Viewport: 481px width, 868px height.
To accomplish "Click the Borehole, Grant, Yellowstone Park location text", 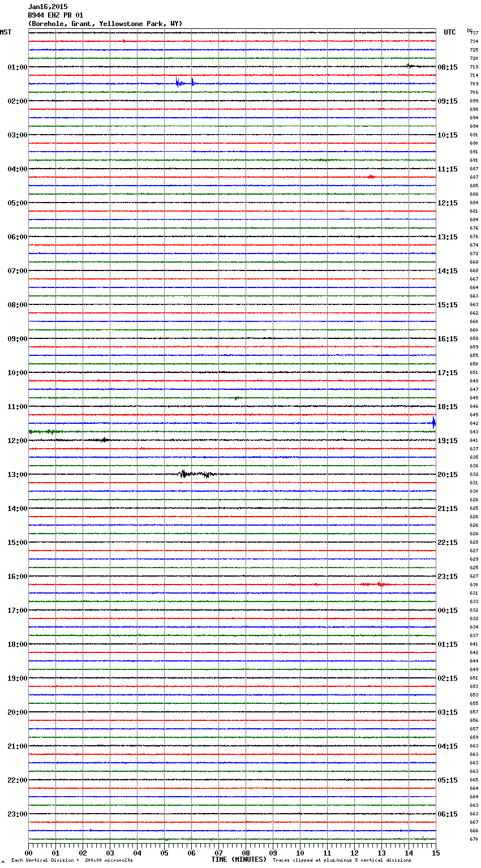I will pos(105,24).
